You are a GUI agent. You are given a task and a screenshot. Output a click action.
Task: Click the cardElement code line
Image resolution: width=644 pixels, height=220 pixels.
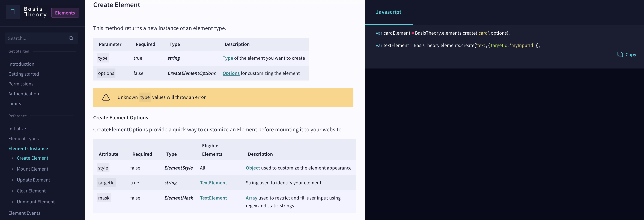[x=443, y=33]
